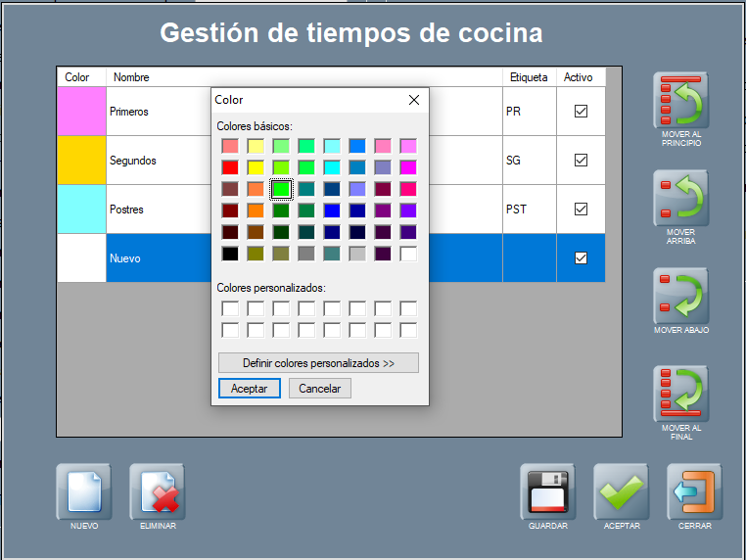The width and height of the screenshot is (746, 560).
Task: Select the Mover al Final icon
Action: point(680,394)
